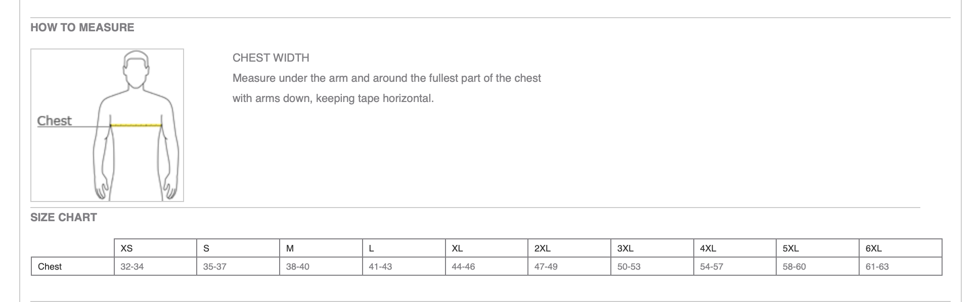This screenshot has height=302, width=980.
Task: Click the CHEST WIDTH title
Action: tap(271, 58)
